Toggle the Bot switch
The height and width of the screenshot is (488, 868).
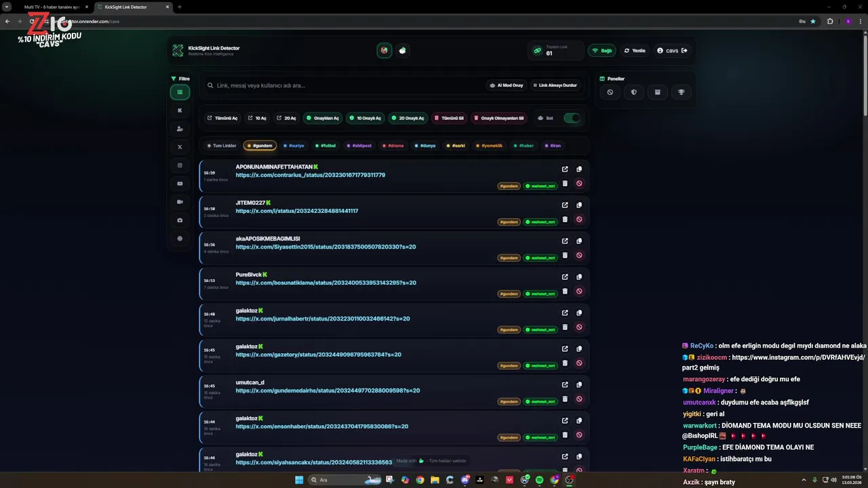click(x=572, y=118)
